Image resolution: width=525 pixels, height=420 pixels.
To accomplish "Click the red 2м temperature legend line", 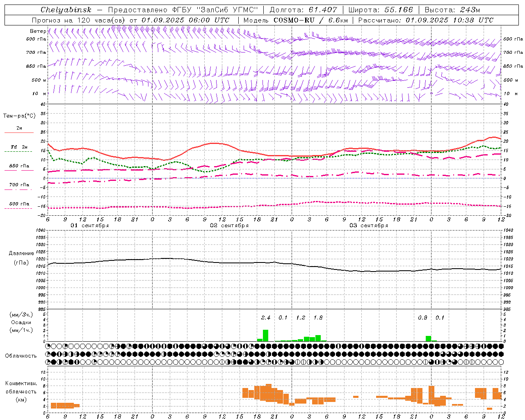I will pos(19,132).
